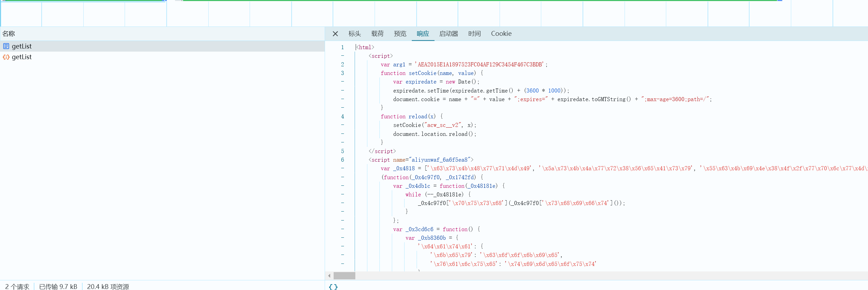Click the var expiredate code line

436,82
